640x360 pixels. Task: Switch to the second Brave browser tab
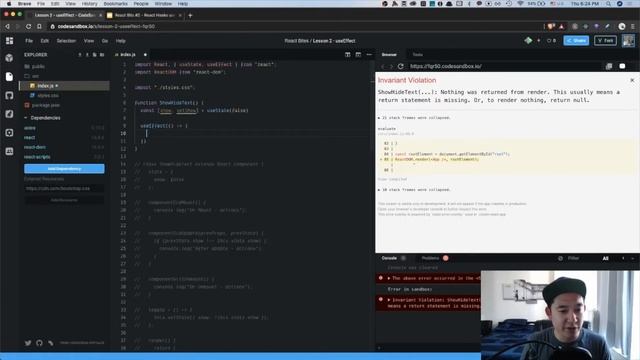(x=144, y=15)
